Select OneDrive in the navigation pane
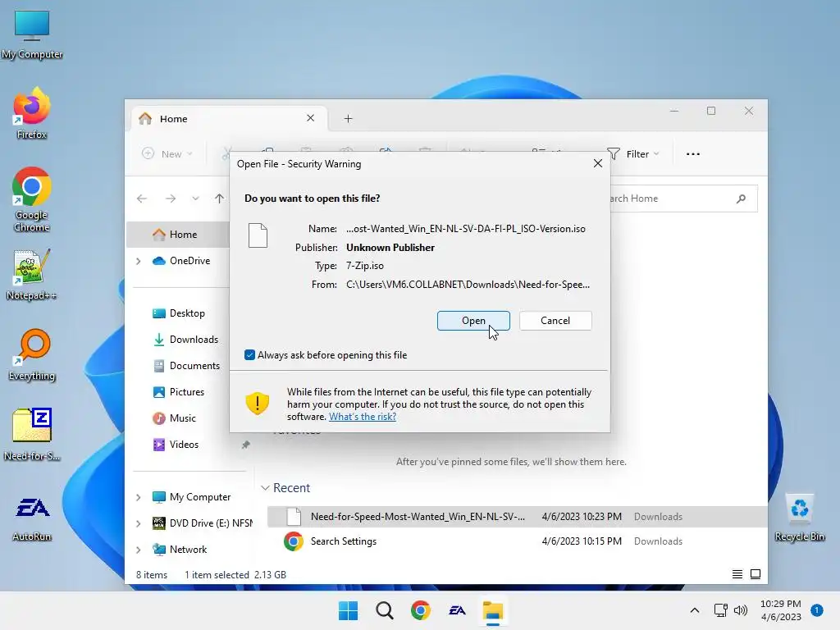 (x=182, y=260)
